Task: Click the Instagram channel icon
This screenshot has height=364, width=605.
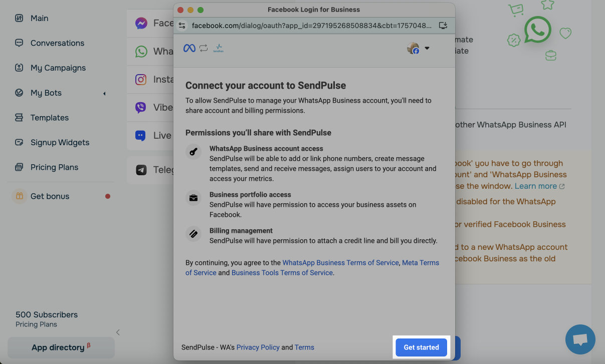Action: click(x=141, y=80)
